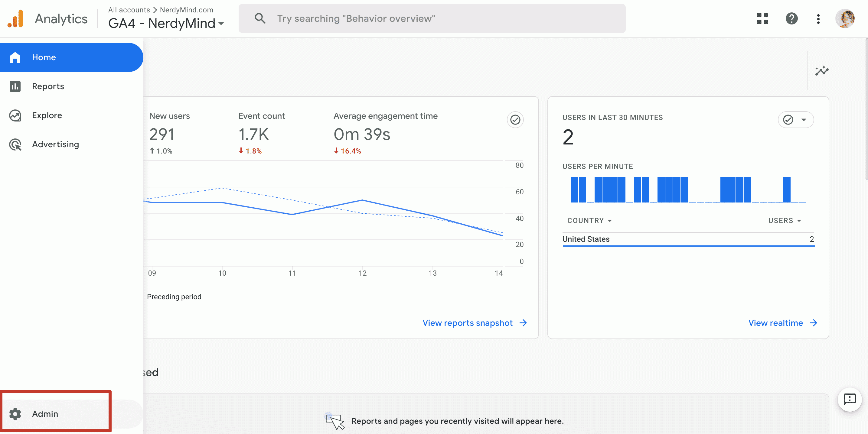Open realtime card checkmark dropdown
Screen dimensions: 868x434
796,119
